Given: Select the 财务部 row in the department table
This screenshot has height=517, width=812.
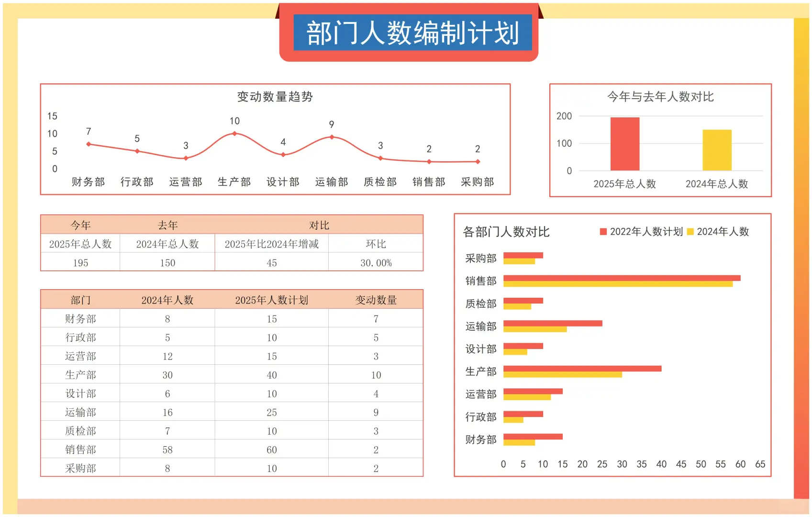Looking at the screenshot, I should pyautogui.click(x=80, y=318).
